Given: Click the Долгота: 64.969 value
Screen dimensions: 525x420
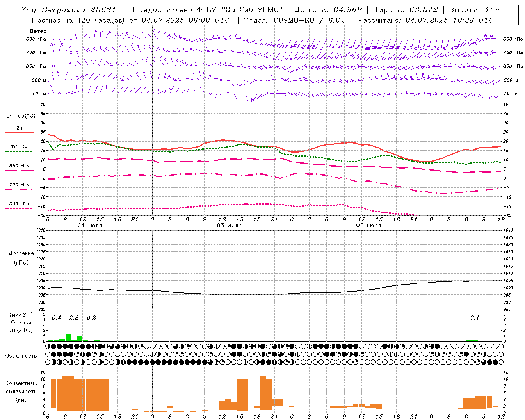Looking at the screenshot, I should point(329,10).
